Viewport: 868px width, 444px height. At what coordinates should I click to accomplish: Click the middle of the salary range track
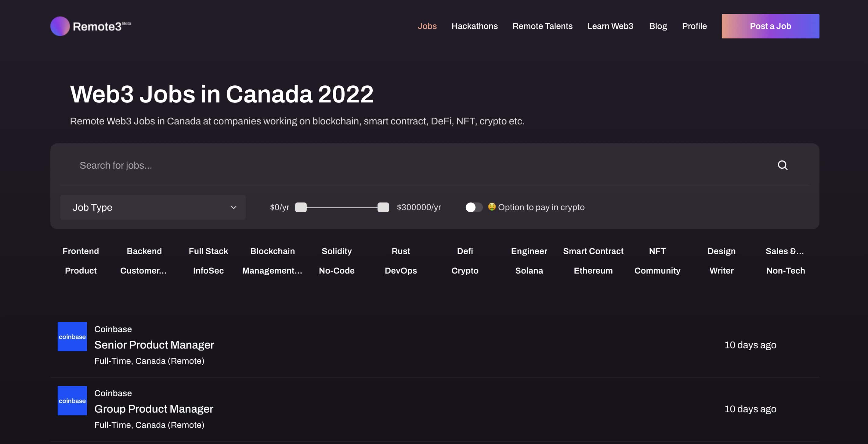(342, 207)
